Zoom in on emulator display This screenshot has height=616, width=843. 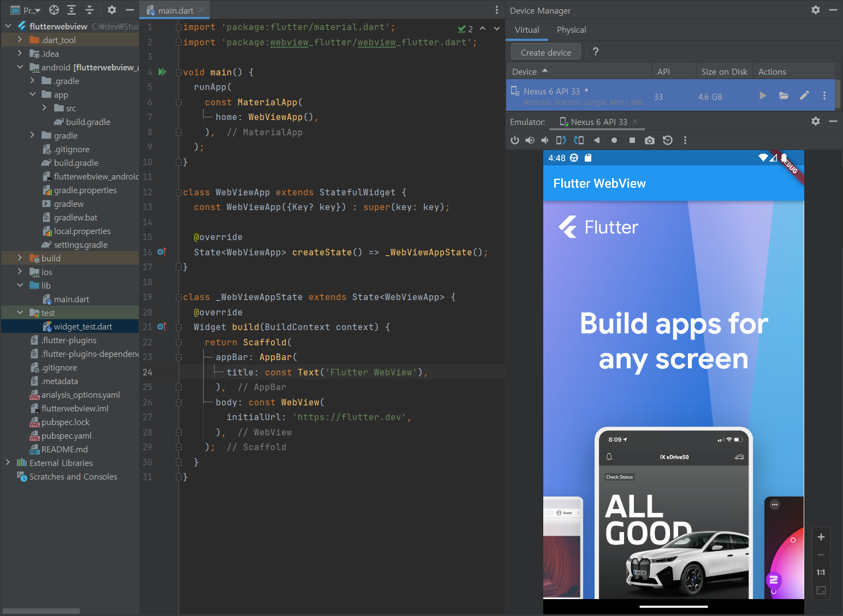[821, 537]
